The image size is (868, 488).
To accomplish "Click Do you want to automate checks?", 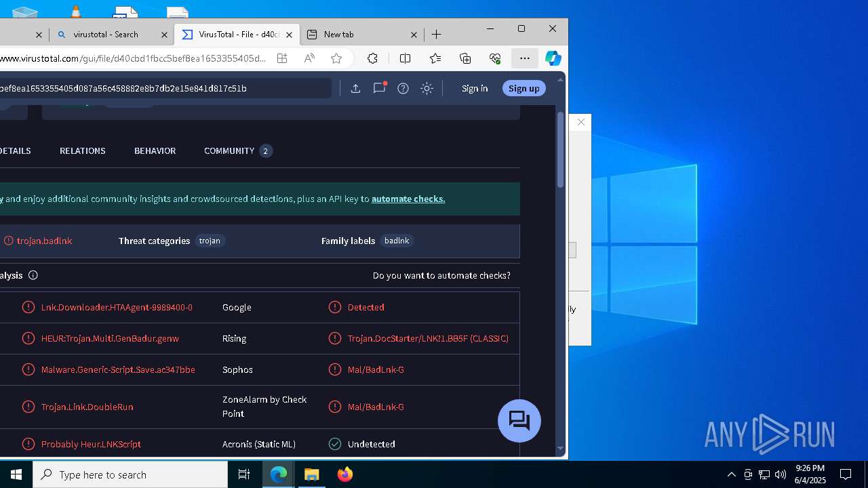I will tap(441, 275).
